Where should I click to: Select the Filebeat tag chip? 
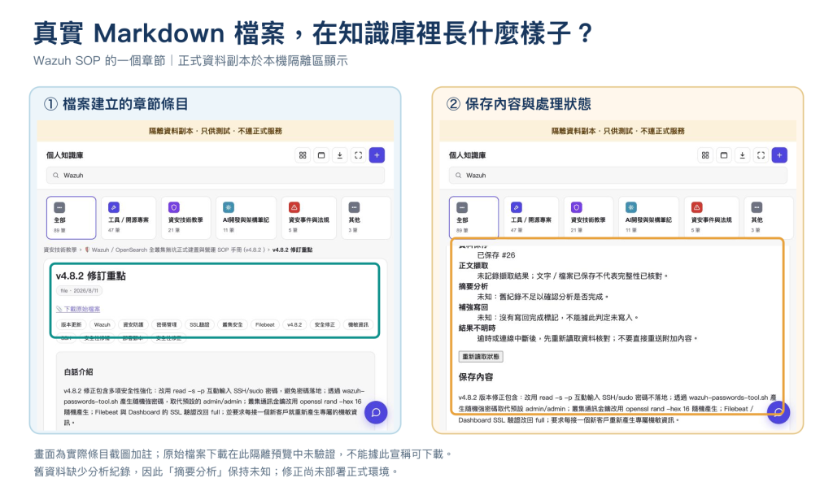(265, 324)
